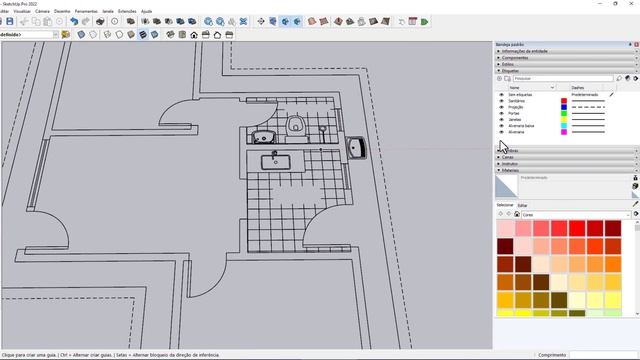Click the Save icon in the toolbar

[x=10, y=21]
